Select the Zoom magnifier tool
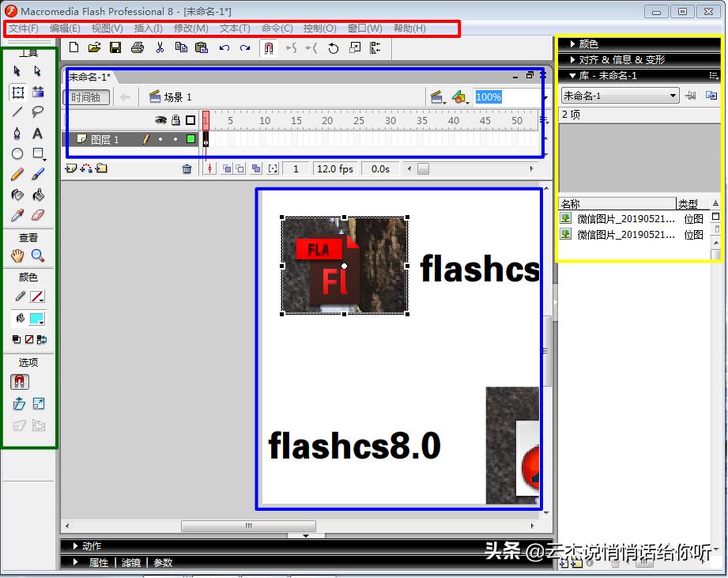 (39, 255)
